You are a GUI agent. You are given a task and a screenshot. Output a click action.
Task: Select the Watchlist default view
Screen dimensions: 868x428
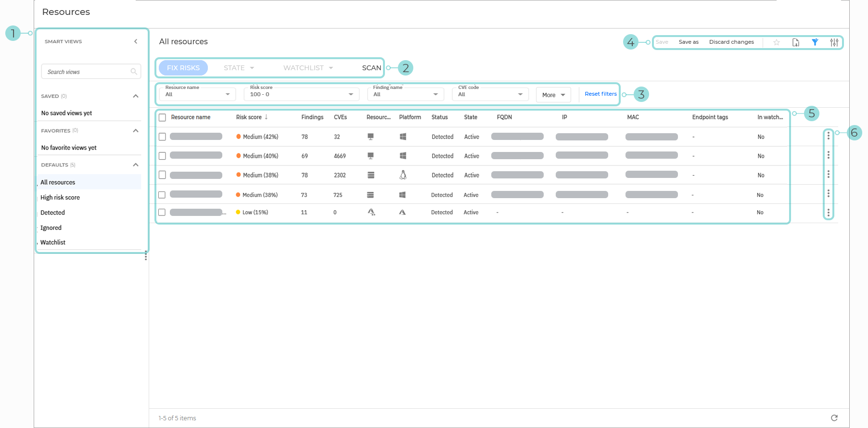pos(53,242)
